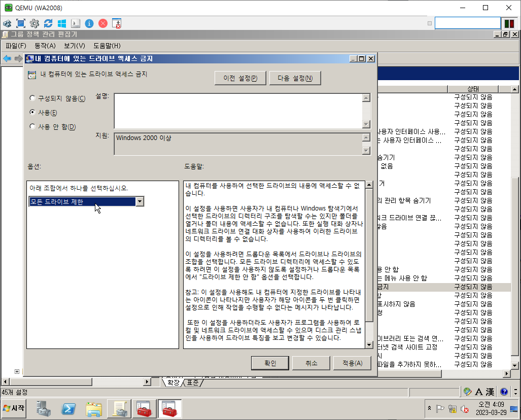Screen dimensions: 521x420
Task: Click the active red toolbox taskbar icon
Action: 169,408
